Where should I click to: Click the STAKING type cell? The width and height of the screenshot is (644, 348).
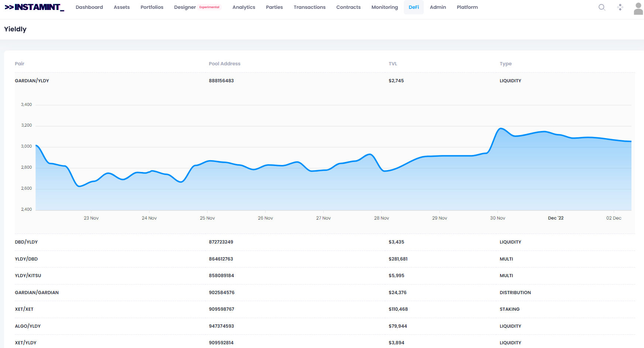509,309
